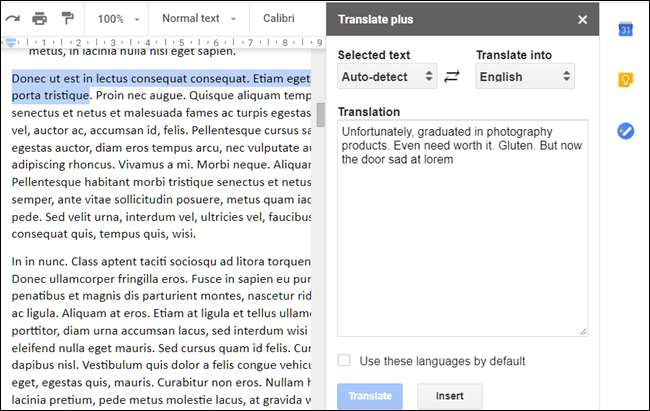
Task: Click the Insert button
Action: [x=449, y=396]
